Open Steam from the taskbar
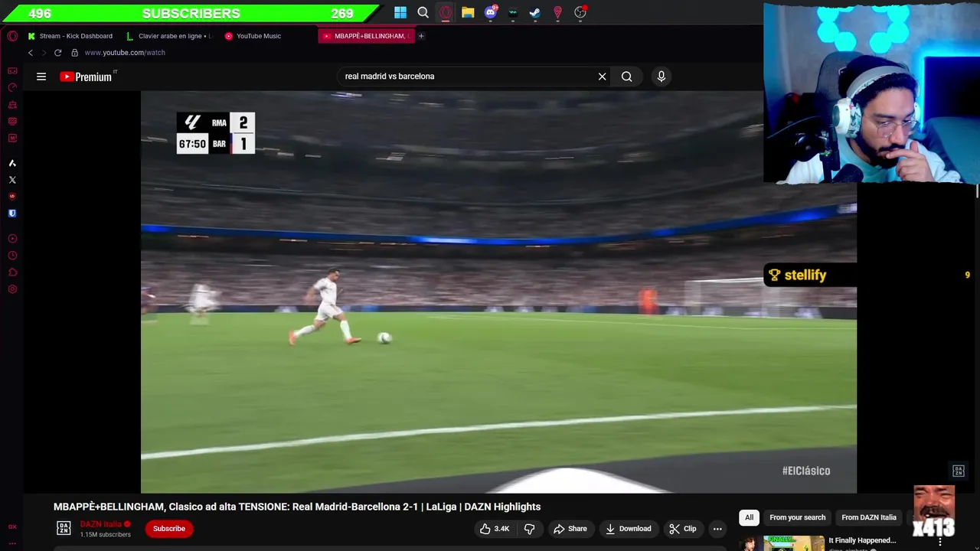 [x=535, y=12]
